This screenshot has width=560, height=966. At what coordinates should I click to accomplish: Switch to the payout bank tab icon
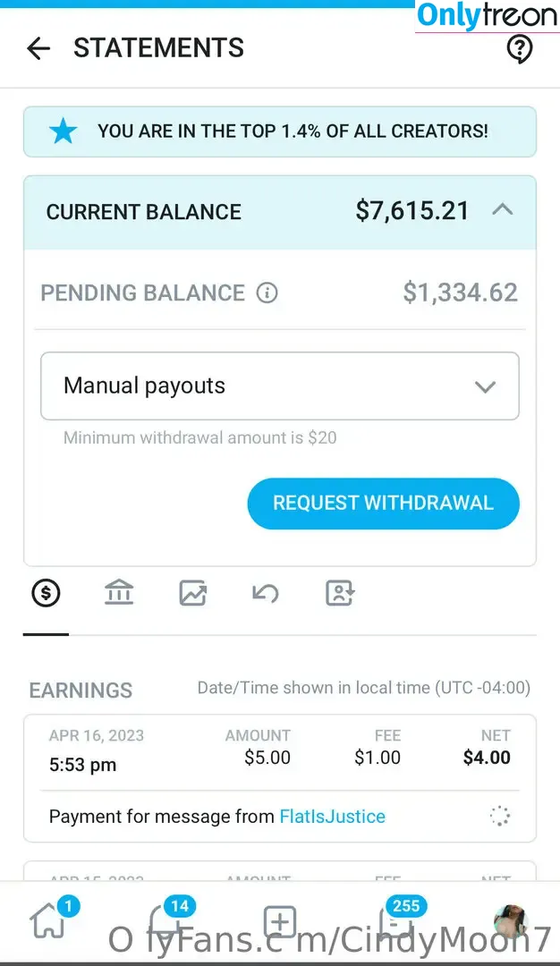[x=119, y=593]
